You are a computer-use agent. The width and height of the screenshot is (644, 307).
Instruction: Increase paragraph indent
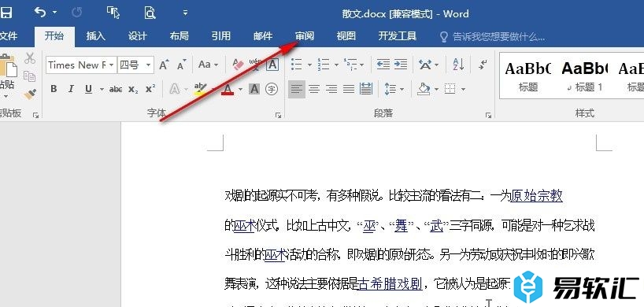click(x=401, y=65)
